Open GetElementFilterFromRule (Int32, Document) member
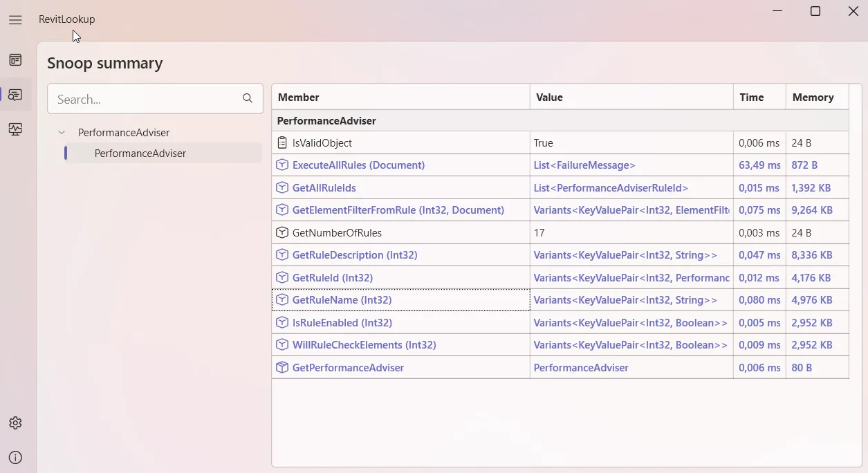Viewport: 868px width, 473px height. pyautogui.click(x=398, y=210)
